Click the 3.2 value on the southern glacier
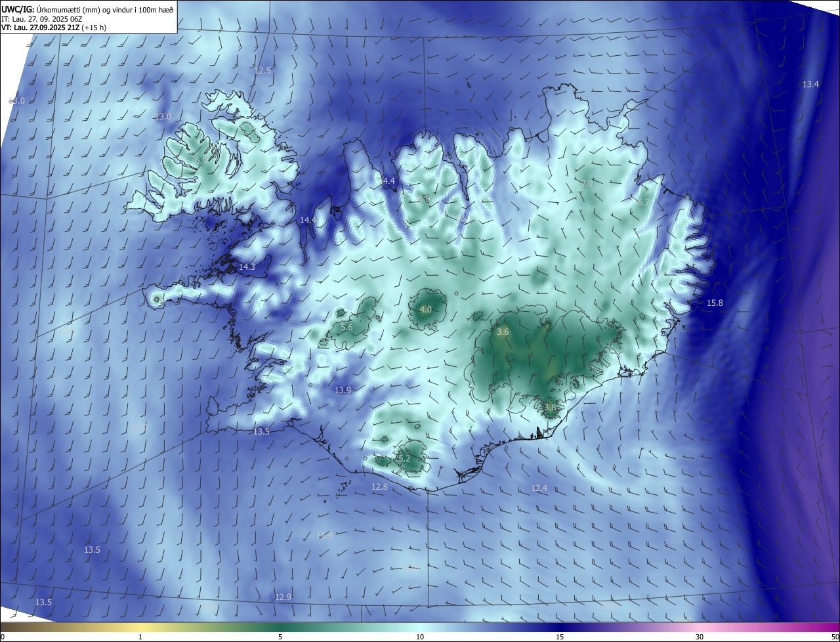Viewport: 840px width, 642px height. pyautogui.click(x=404, y=458)
